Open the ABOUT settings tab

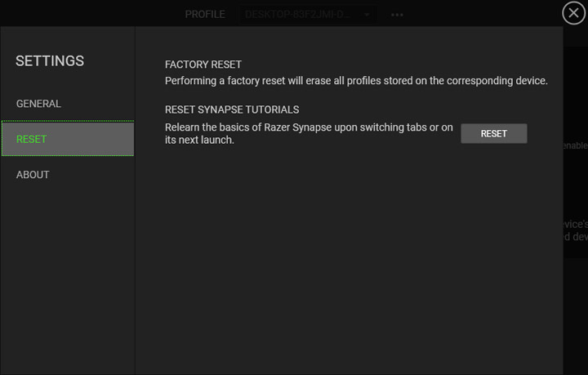click(x=33, y=175)
